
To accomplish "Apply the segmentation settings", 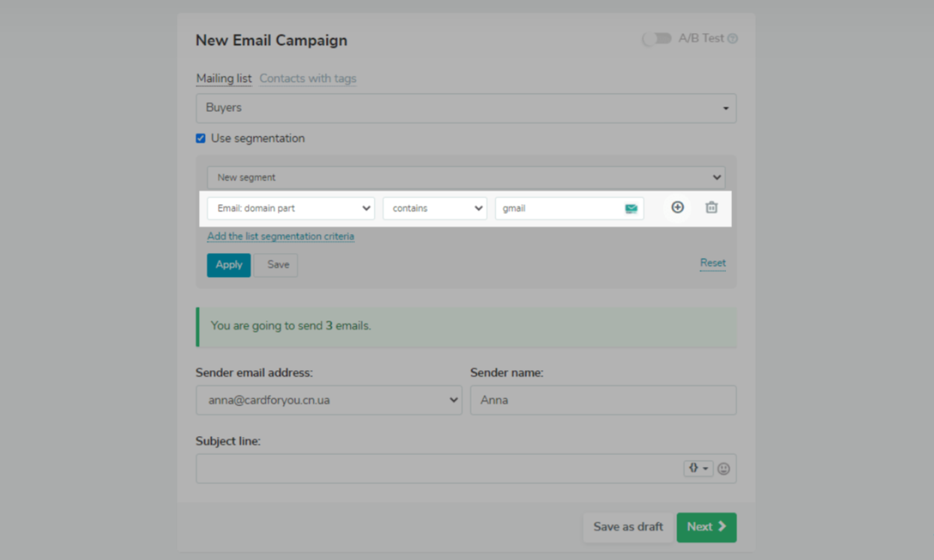I will tap(228, 265).
